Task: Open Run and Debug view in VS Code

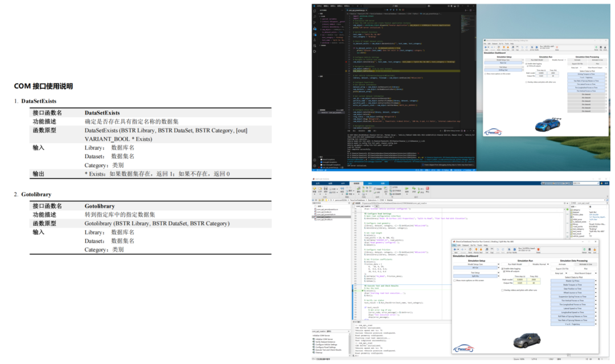Action: [314, 28]
